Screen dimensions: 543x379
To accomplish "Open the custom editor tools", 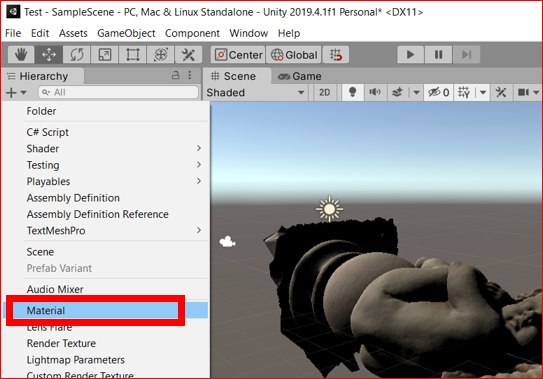I will point(188,54).
